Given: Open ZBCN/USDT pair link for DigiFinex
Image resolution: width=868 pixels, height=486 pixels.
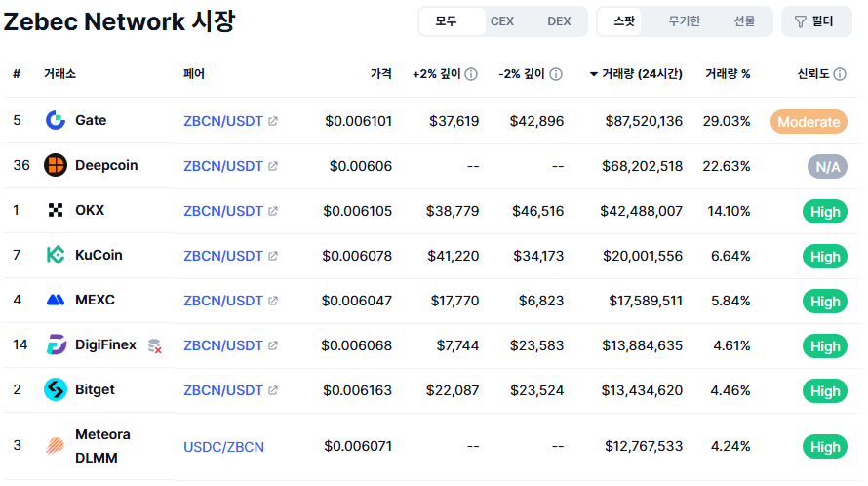Looking at the screenshot, I should (x=223, y=345).
